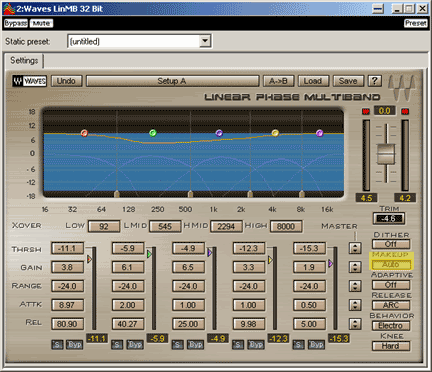Viewport: 432px width, 372px height.
Task: Click the High crossover field 8000
Action: [286, 227]
